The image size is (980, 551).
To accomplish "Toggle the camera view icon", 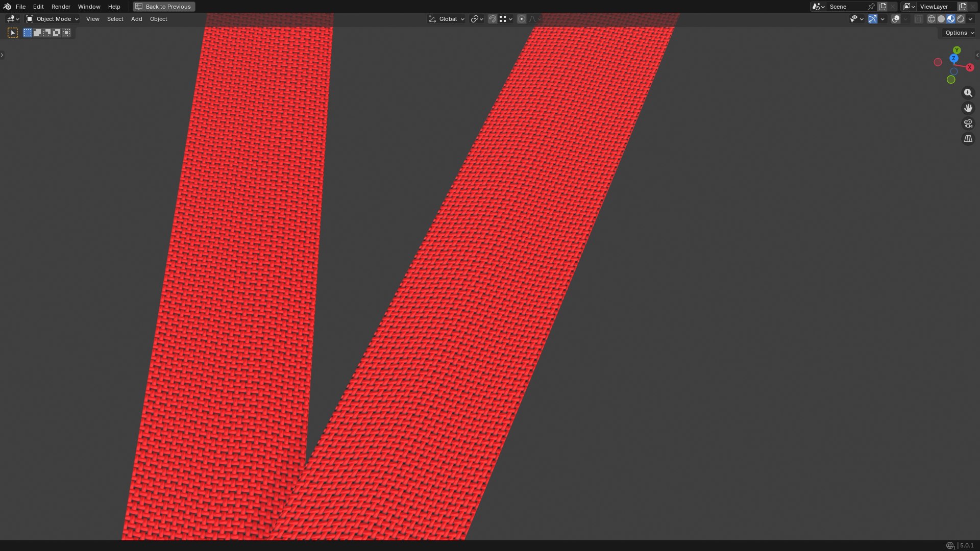I will coord(968,123).
